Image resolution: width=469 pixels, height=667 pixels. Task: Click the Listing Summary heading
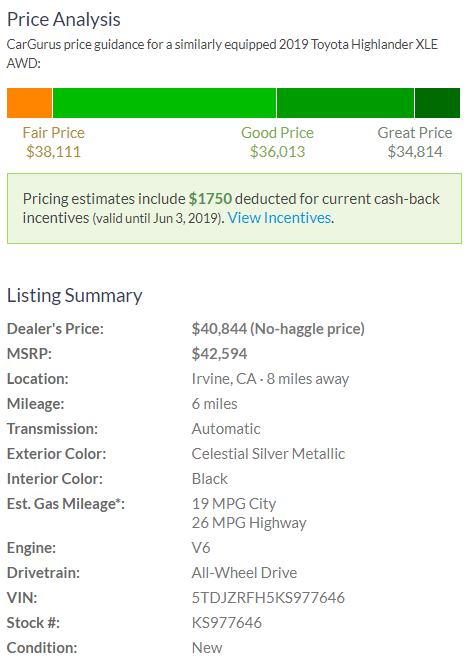tap(74, 296)
